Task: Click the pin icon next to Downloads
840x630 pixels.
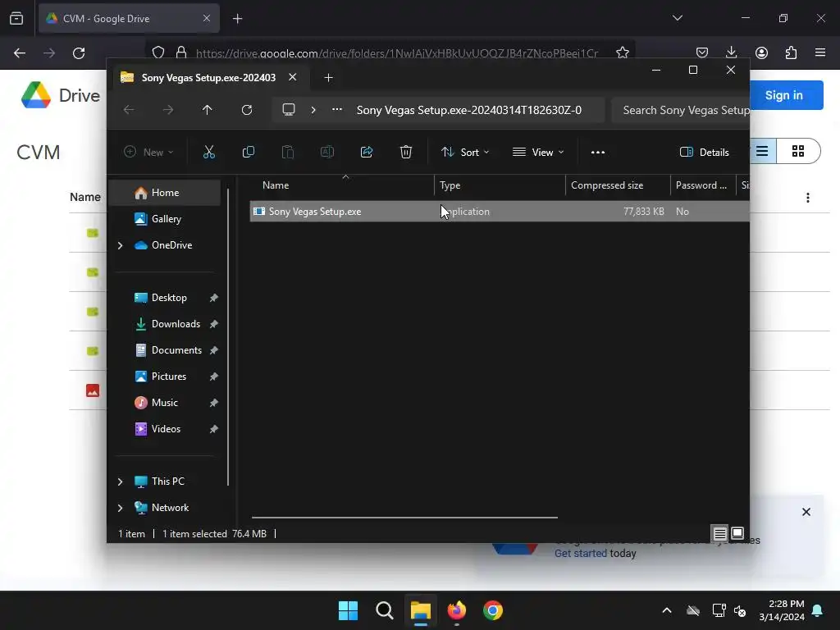Action: point(214,324)
